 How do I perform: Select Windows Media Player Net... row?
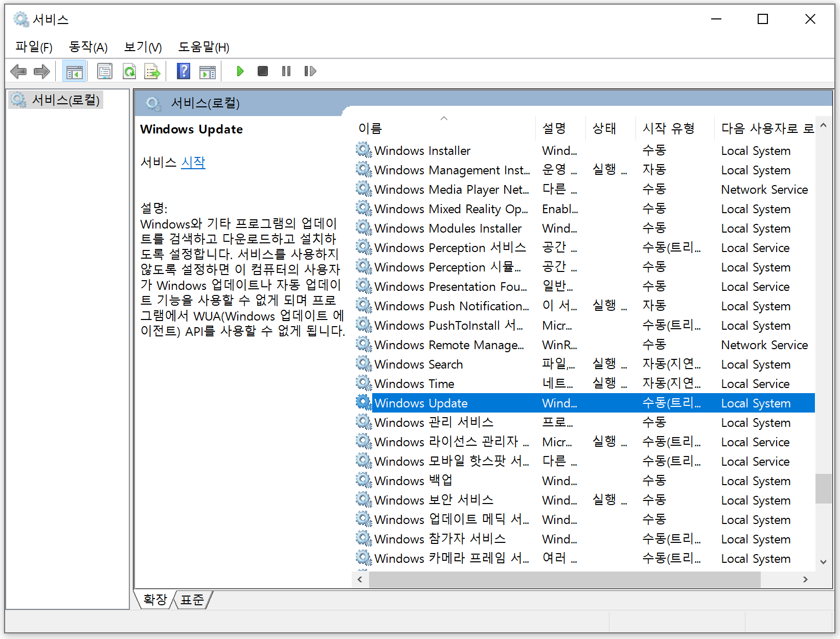click(584, 189)
